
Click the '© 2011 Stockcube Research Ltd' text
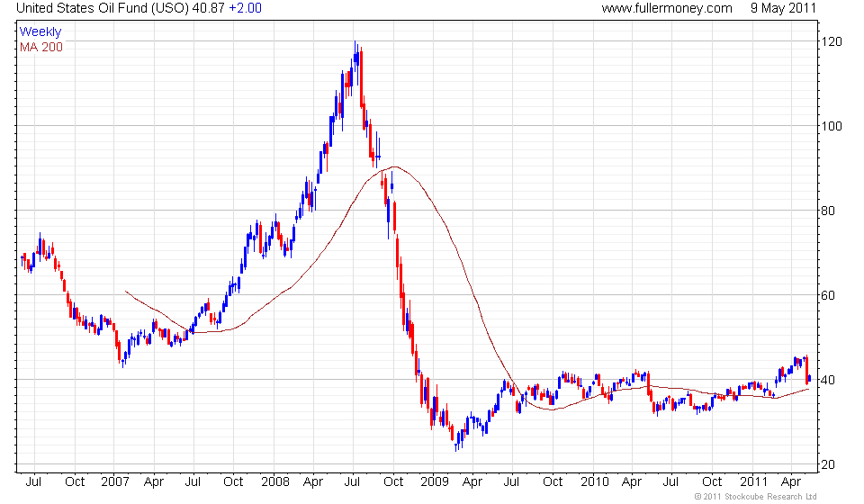tap(755, 497)
